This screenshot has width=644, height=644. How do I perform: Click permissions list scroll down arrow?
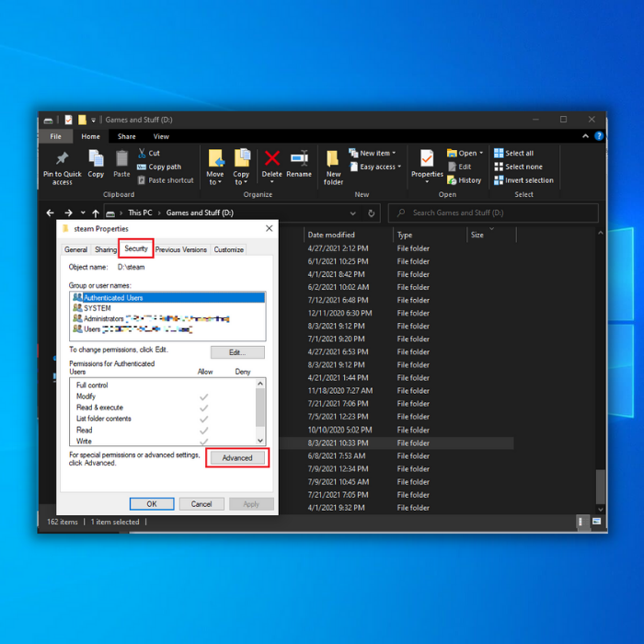point(260,441)
